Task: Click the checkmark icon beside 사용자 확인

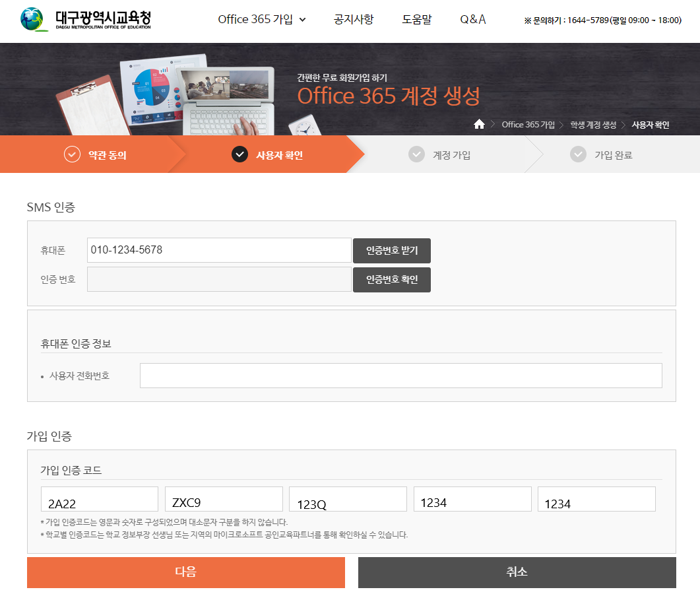Action: click(239, 154)
